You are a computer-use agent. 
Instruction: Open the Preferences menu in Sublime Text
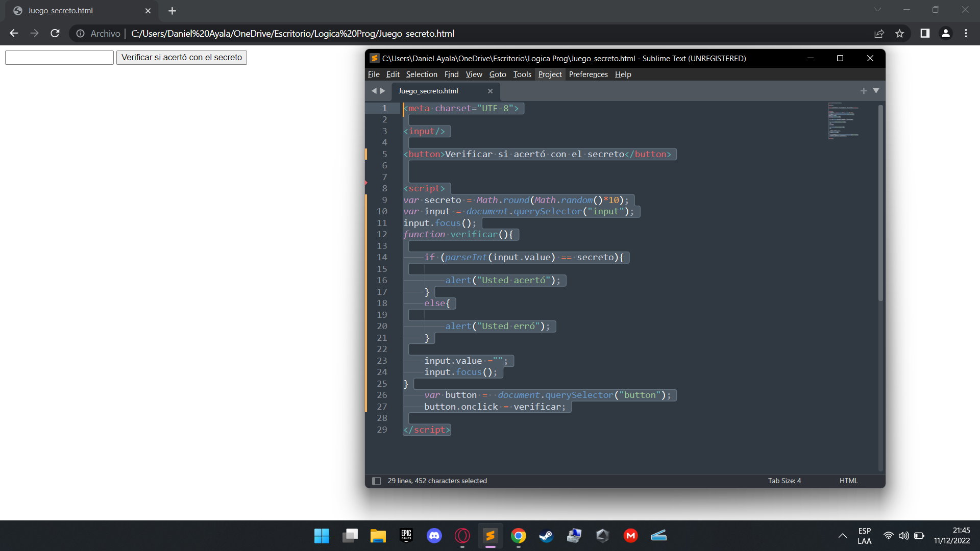(x=589, y=74)
